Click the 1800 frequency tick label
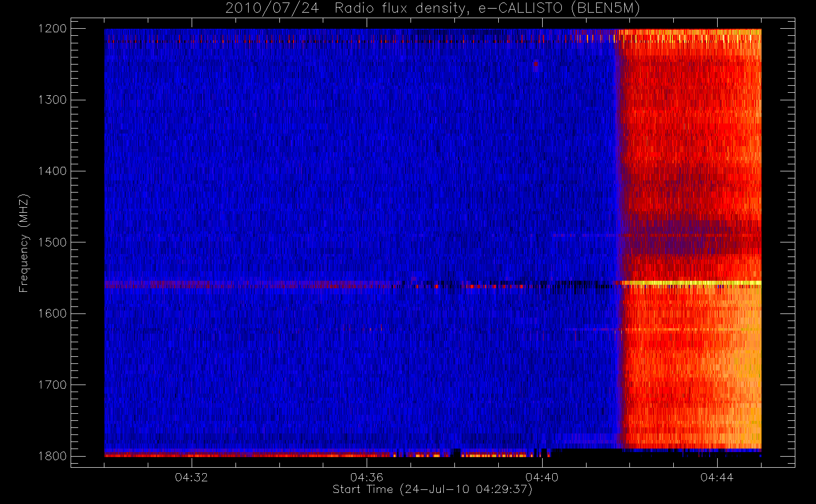The height and width of the screenshot is (504, 816). click(x=52, y=456)
